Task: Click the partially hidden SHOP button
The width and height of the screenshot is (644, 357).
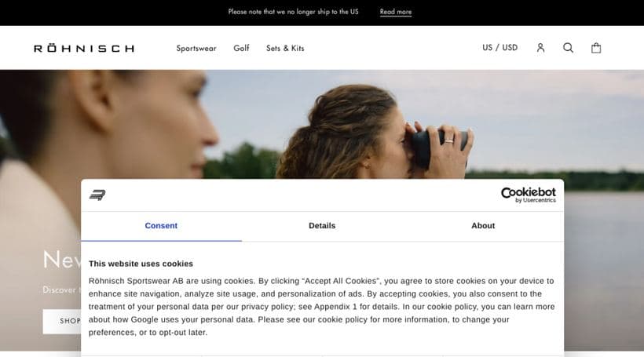Action: pyautogui.click(x=62, y=322)
